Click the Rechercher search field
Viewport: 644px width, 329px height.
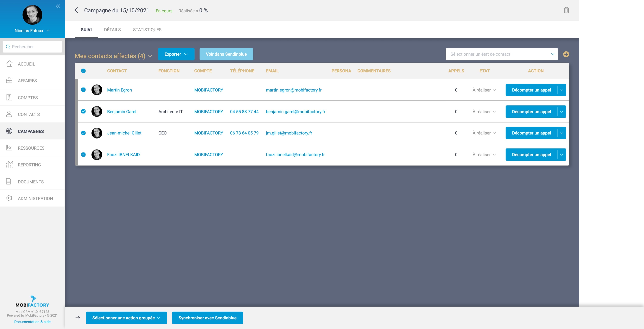coord(33,47)
